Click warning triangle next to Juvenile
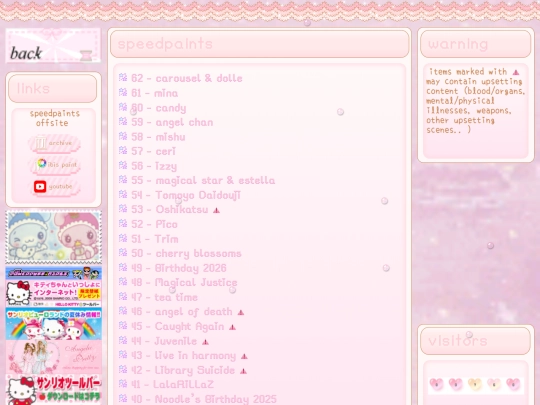The width and height of the screenshot is (540, 405). [205, 342]
